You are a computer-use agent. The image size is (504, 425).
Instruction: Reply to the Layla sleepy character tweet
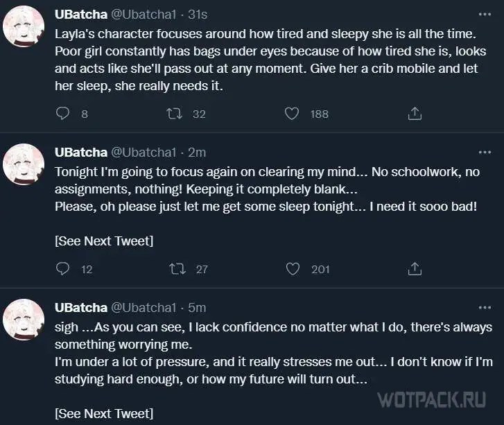click(63, 114)
